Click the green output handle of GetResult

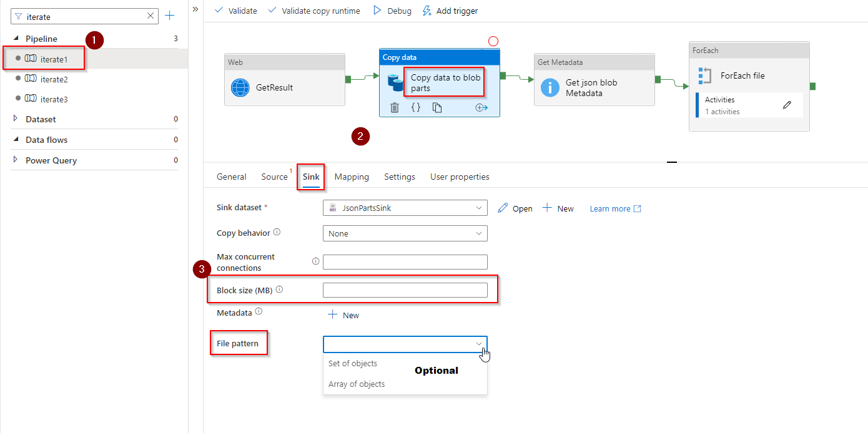click(x=348, y=79)
